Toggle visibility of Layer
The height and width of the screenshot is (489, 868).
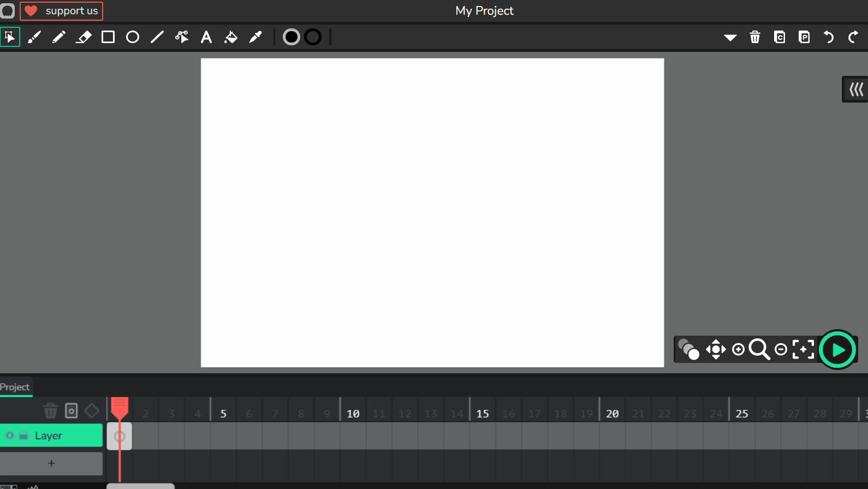point(10,436)
